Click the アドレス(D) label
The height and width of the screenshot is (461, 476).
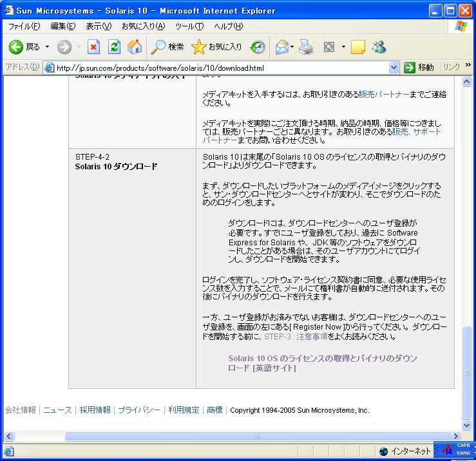coord(23,67)
